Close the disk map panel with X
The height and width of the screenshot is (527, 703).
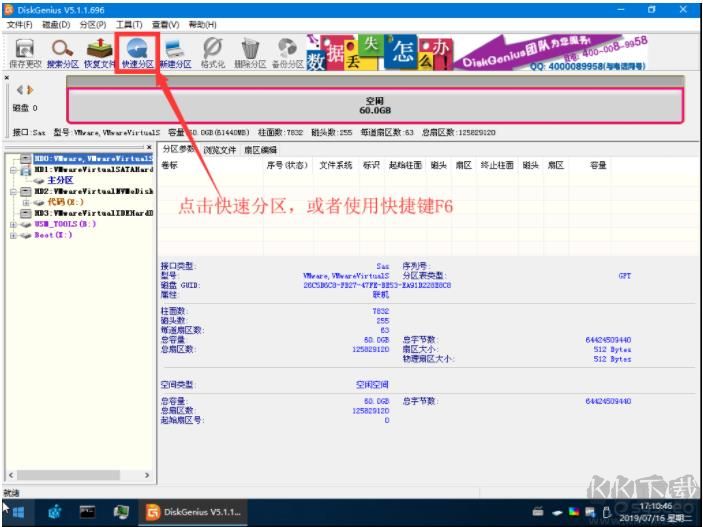pyautogui.click(x=7, y=78)
